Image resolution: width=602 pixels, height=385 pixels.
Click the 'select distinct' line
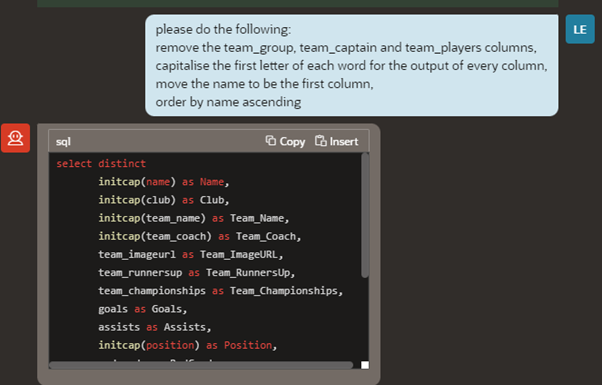(x=101, y=164)
